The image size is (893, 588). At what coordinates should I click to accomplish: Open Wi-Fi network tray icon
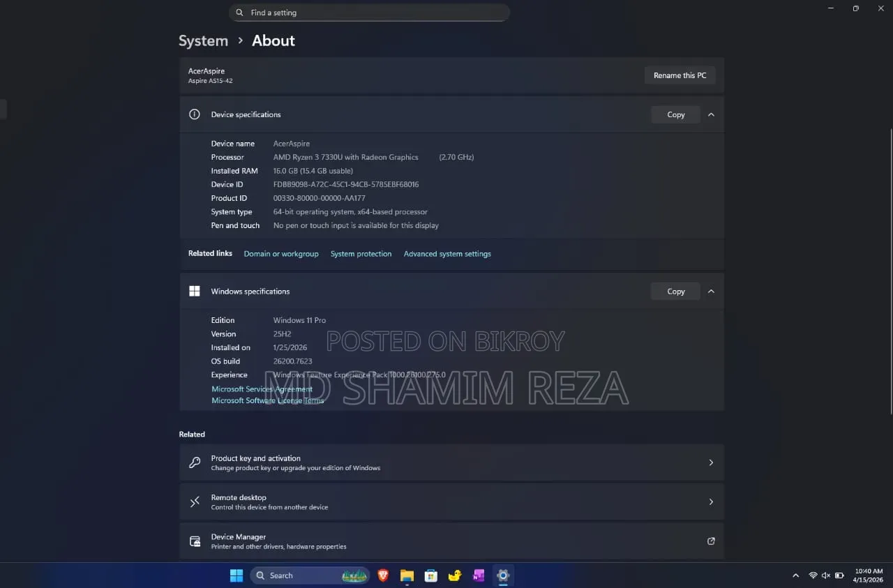pyautogui.click(x=813, y=575)
